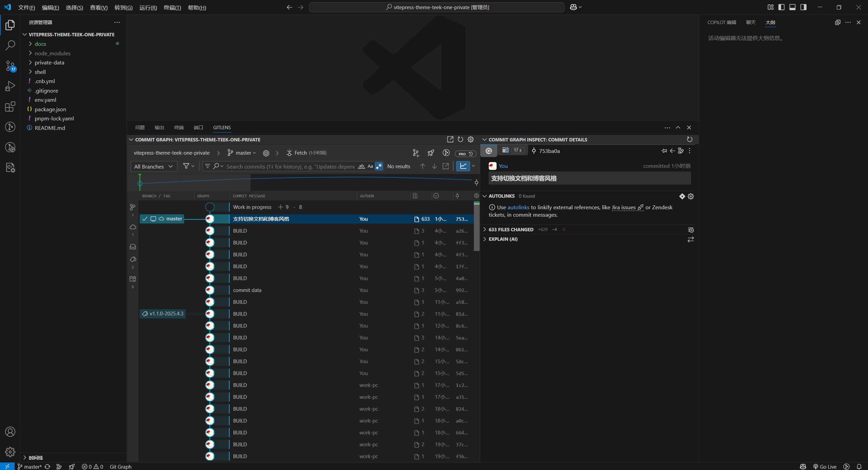The width and height of the screenshot is (868, 470).
Task: Select the 'commit data' commit row
Action: pyautogui.click(x=306, y=290)
